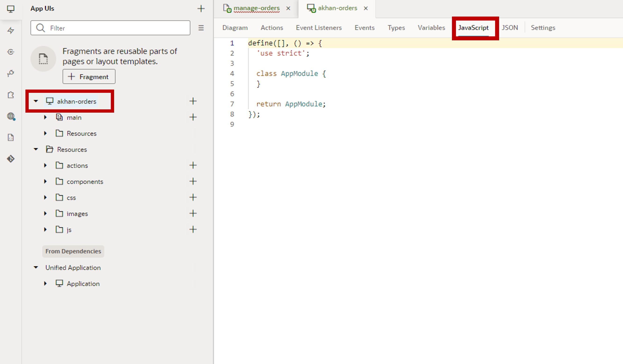Click the + Fragment button
The height and width of the screenshot is (364, 623).
89,77
